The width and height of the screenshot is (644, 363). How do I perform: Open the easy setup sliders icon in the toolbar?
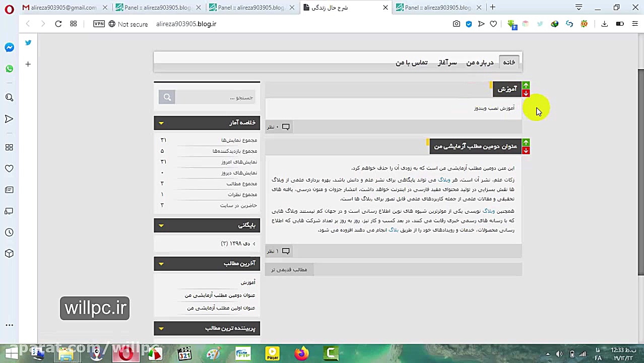634,24
